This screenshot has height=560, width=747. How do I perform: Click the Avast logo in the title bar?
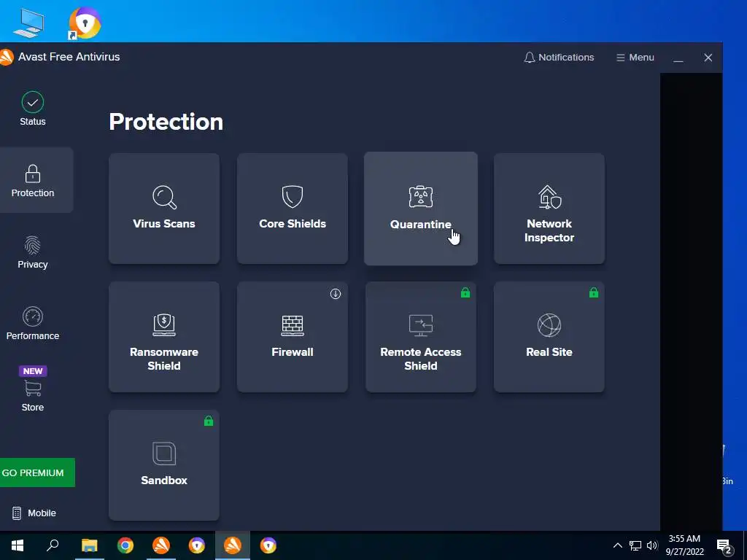tap(7, 57)
